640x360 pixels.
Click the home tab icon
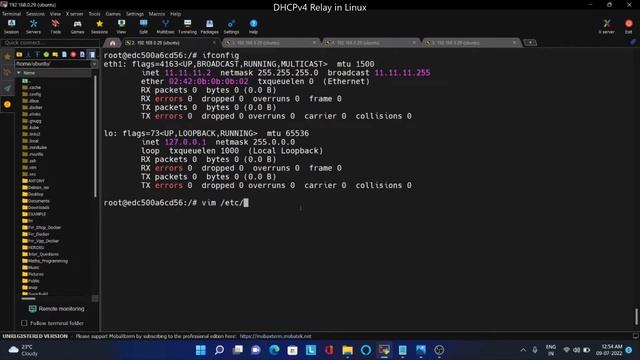click(x=112, y=43)
